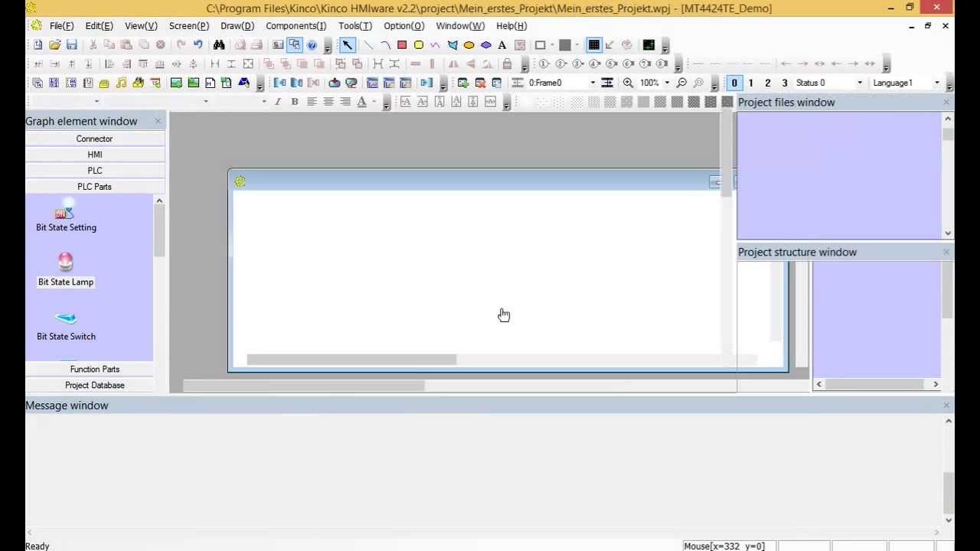The image size is (980, 551).
Task: Open the Window(W) menu
Action: (x=460, y=26)
